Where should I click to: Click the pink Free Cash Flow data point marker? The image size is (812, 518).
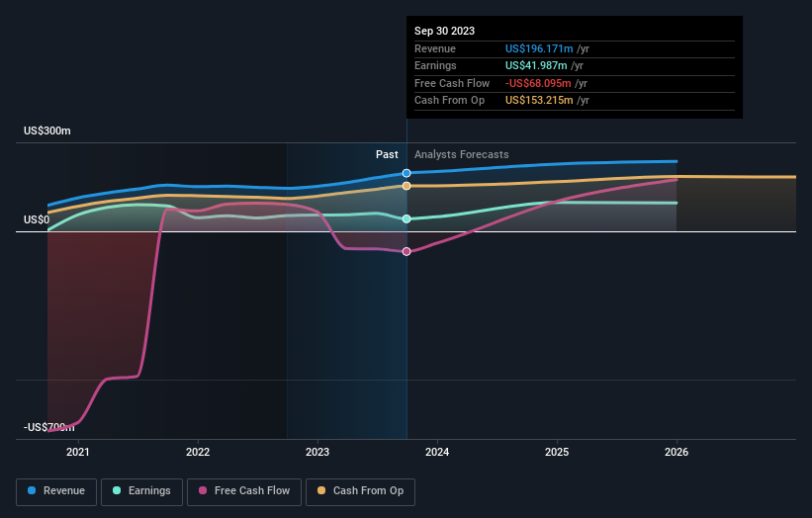(x=406, y=251)
